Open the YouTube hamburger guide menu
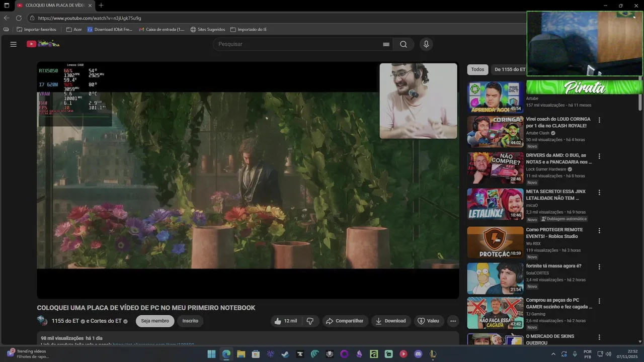This screenshot has width=644, height=362. click(14, 44)
